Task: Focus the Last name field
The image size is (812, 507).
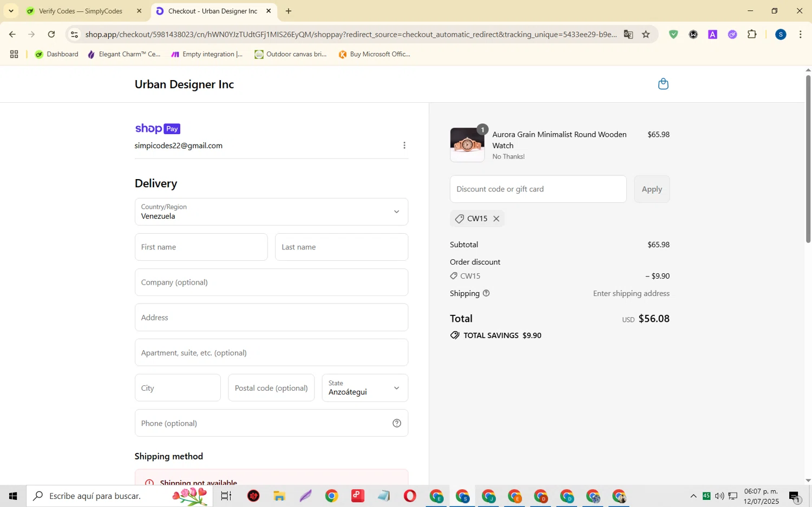Action: pos(342,247)
